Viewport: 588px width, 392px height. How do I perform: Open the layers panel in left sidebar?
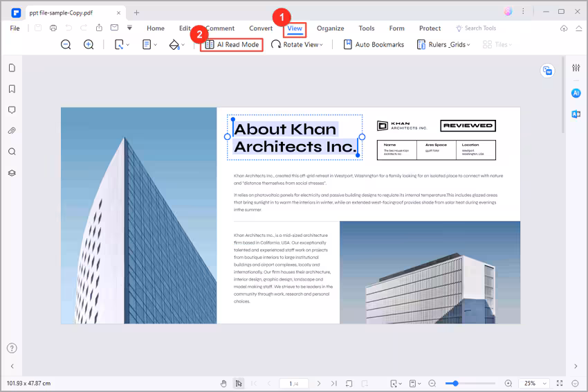[x=12, y=172]
